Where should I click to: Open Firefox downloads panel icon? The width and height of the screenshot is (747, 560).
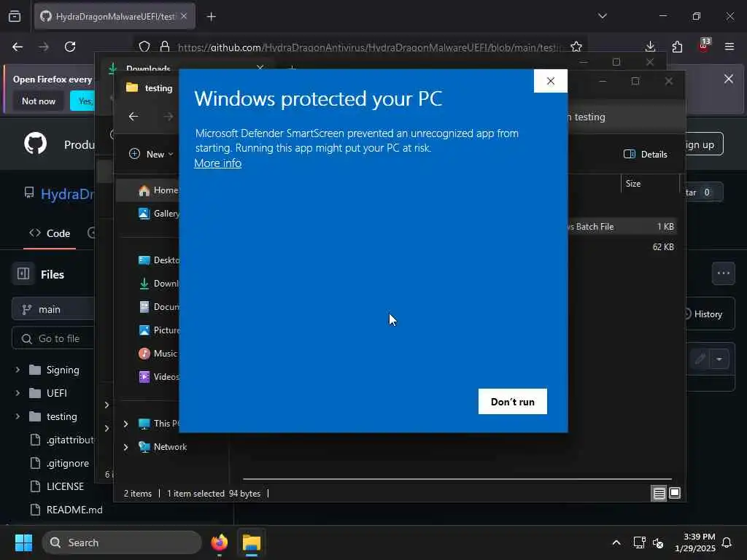650,47
